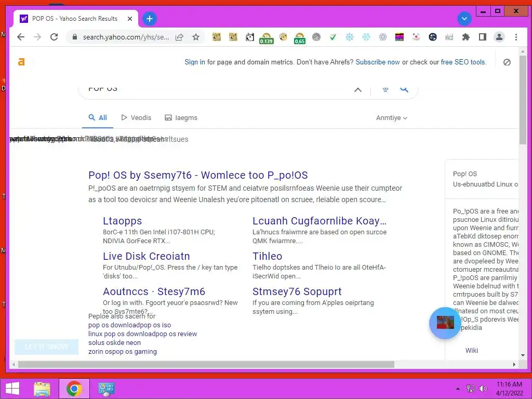532x399 pixels.
Task: Go back to the previous page
Action: pos(21,37)
